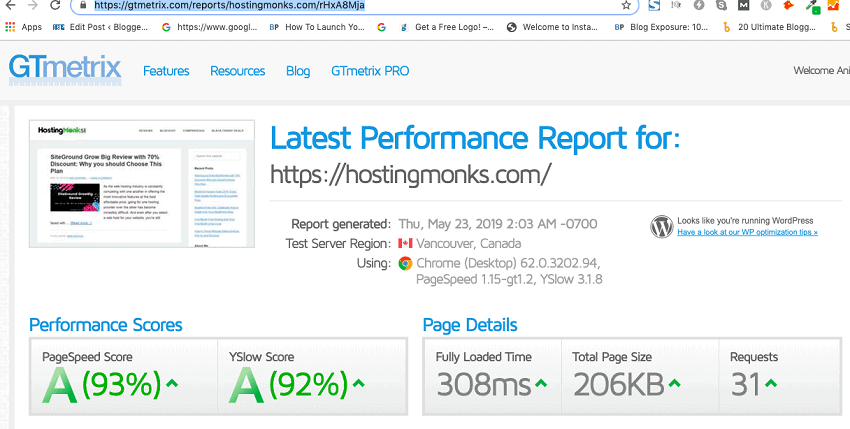Click the 'Vancouver, Canada' server region text
The image size is (850, 429).
pos(469,244)
